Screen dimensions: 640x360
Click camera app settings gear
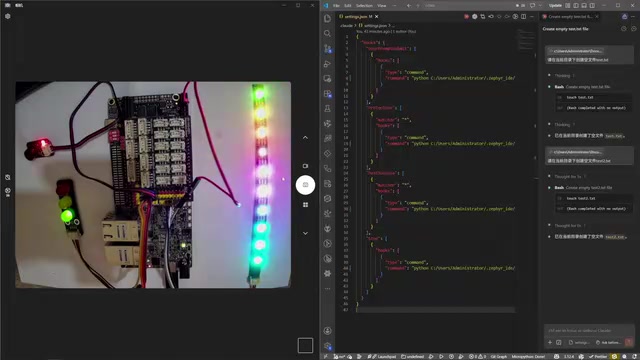[x=8, y=16]
